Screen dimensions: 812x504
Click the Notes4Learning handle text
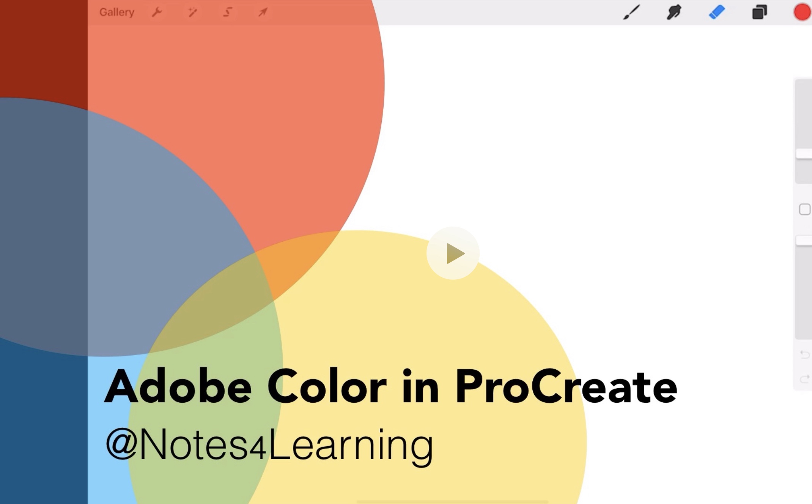click(x=269, y=444)
